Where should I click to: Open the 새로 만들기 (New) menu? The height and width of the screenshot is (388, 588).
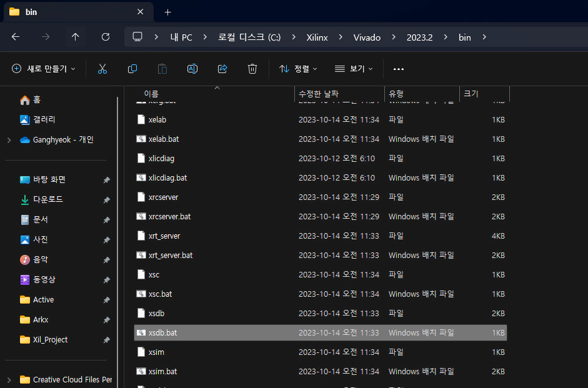[42, 69]
